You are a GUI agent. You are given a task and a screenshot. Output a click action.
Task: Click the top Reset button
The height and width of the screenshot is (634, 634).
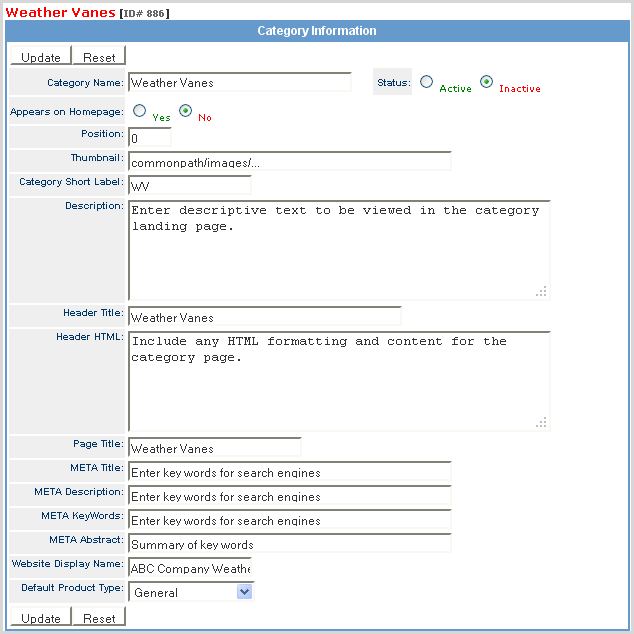point(99,58)
